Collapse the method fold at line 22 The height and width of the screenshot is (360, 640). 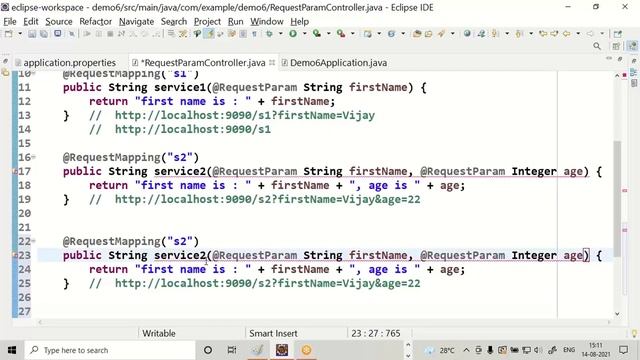click(x=34, y=241)
